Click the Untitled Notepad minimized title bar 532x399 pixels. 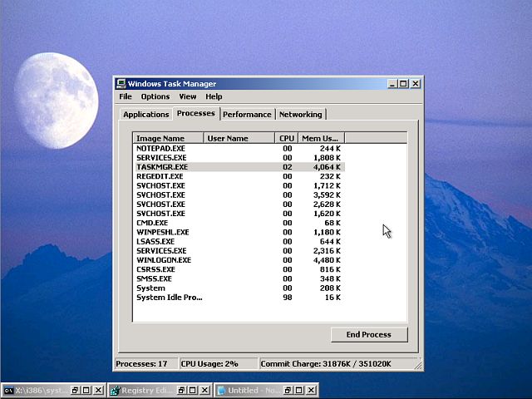coord(266,390)
